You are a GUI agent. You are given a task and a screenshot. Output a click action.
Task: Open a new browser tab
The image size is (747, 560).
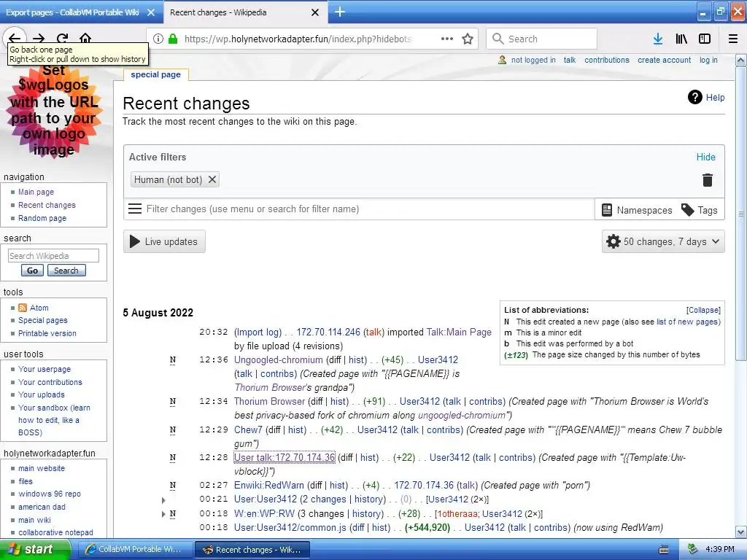340,12
